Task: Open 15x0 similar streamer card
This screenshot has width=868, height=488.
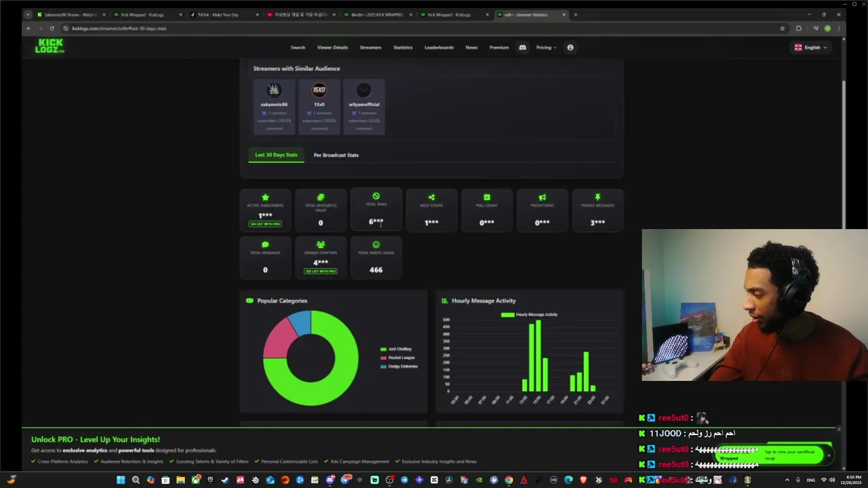Action: pyautogui.click(x=319, y=106)
